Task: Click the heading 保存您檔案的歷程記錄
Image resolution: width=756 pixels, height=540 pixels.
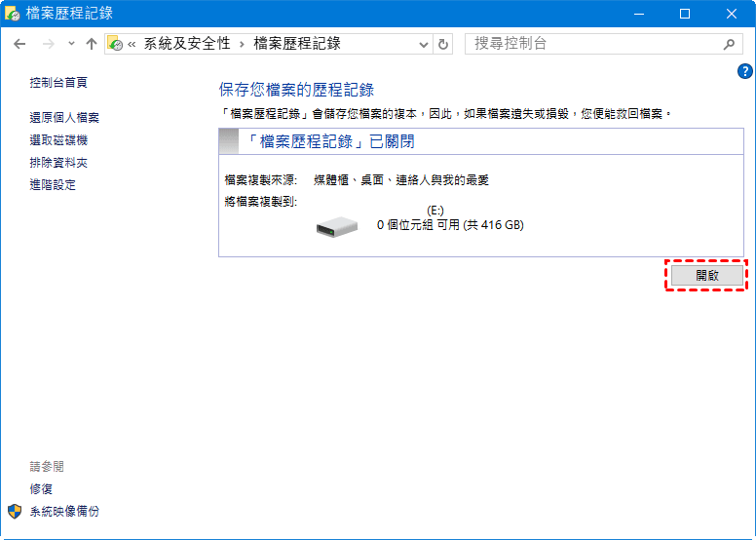Action: click(296, 91)
